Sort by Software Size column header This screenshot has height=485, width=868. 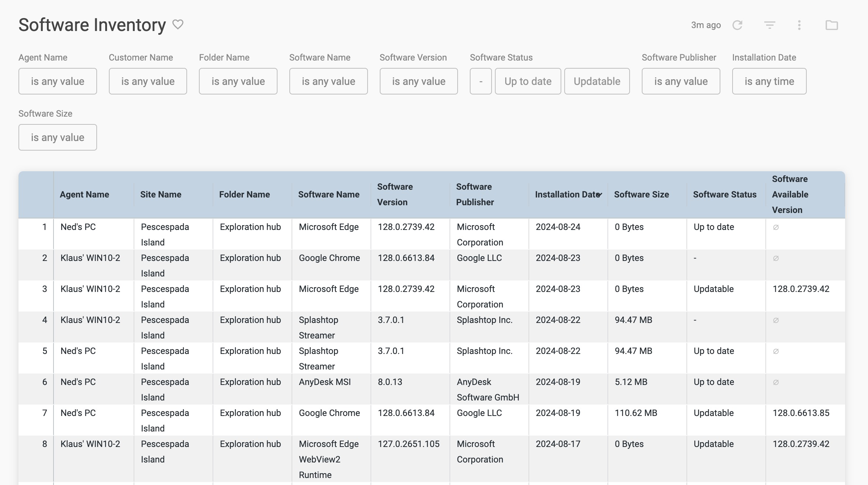coord(641,195)
